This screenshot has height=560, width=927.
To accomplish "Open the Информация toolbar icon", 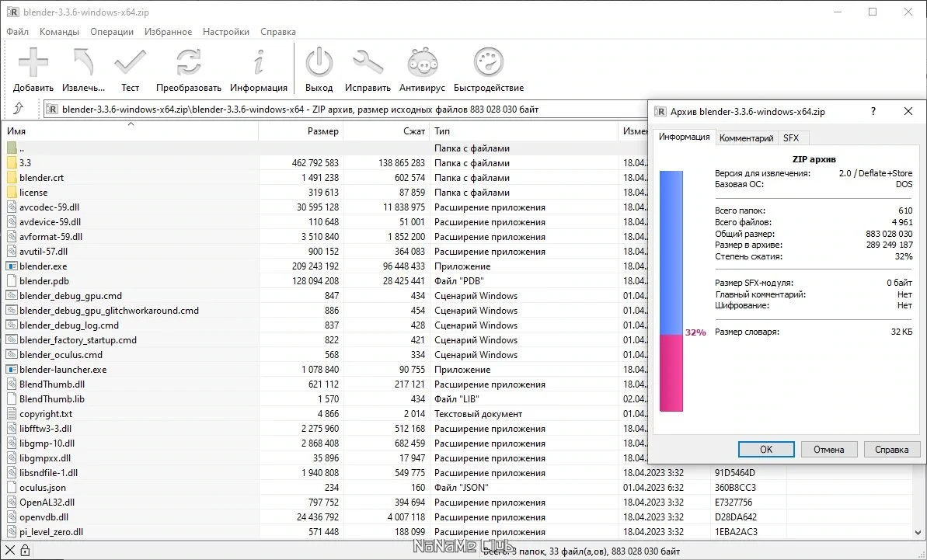I will 258,63.
